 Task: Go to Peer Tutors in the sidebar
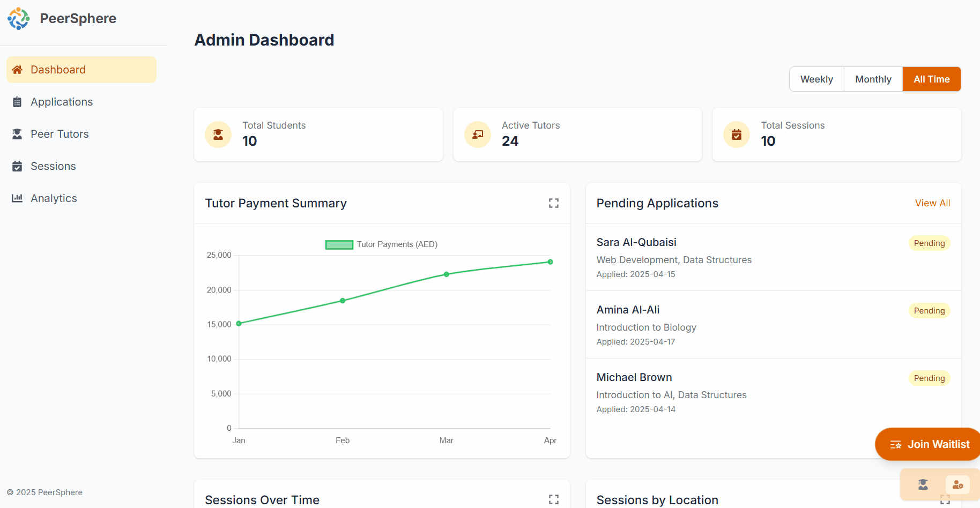click(59, 134)
